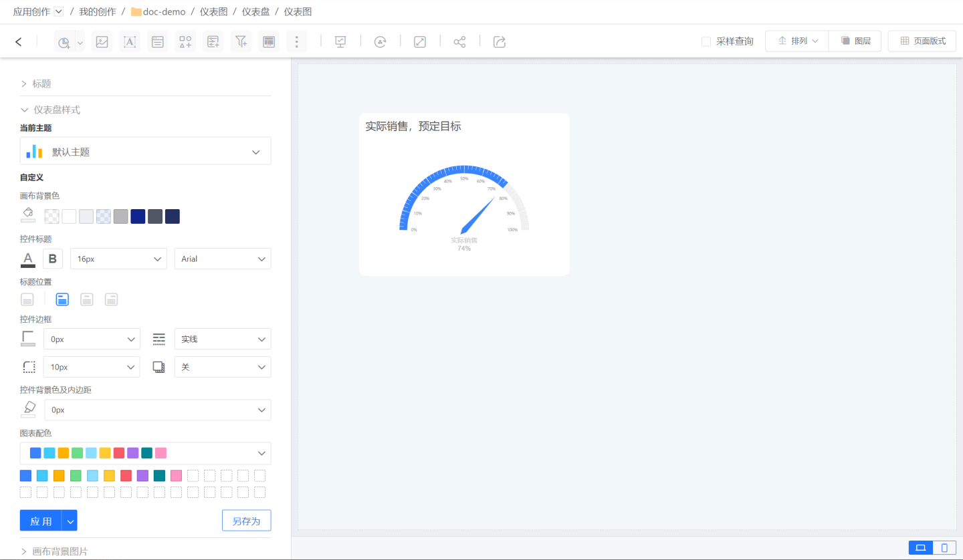This screenshot has width=963, height=560.
Task: Click the teal swatch in color grid
Action: pos(159,476)
